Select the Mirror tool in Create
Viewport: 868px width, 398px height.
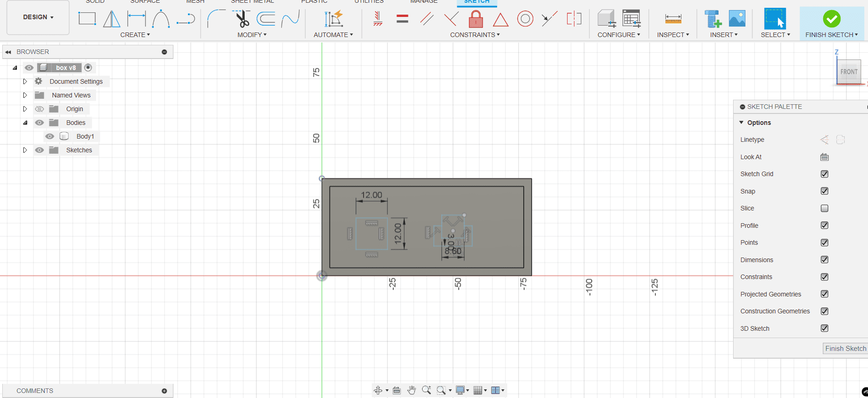(x=112, y=19)
